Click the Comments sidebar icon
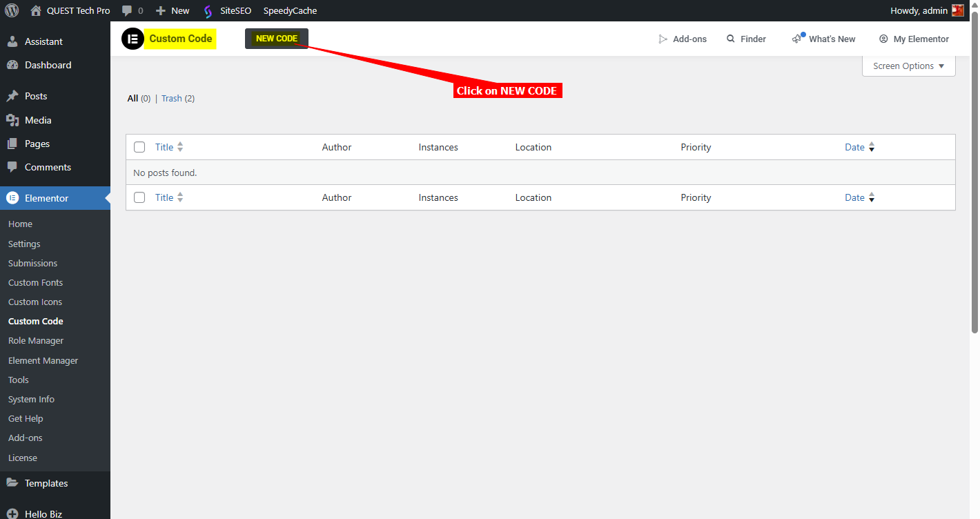 tap(12, 167)
